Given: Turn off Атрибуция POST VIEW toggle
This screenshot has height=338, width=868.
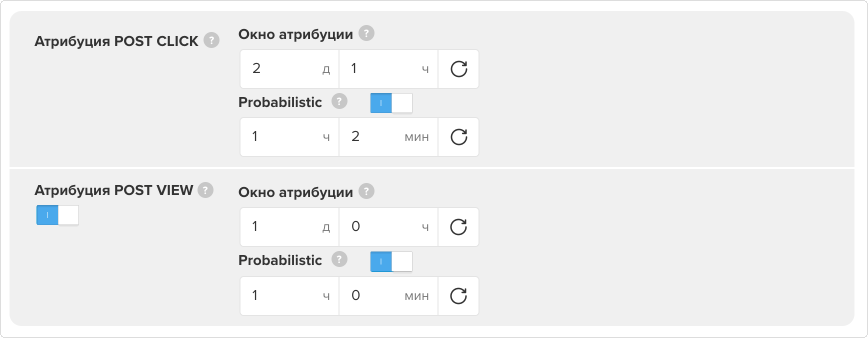Looking at the screenshot, I should coord(58,215).
